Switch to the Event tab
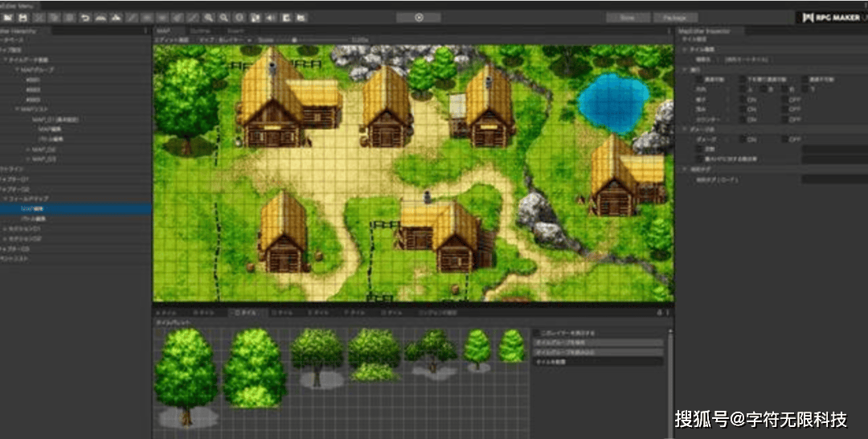This screenshot has width=868, height=439. click(x=235, y=31)
